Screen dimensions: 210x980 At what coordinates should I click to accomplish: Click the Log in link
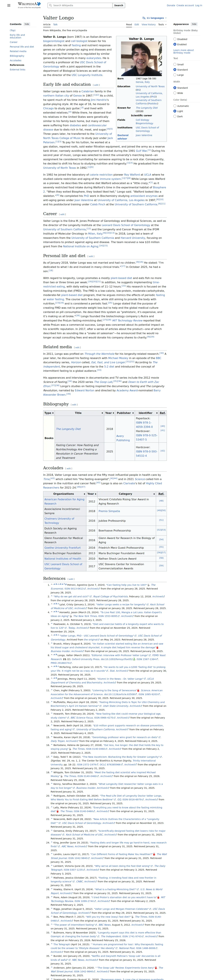click(199, 5)
